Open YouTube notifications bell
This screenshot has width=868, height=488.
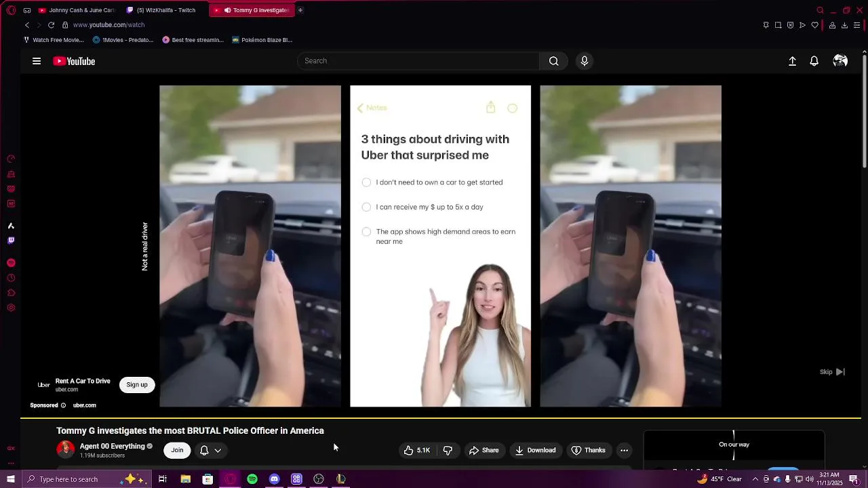point(814,61)
